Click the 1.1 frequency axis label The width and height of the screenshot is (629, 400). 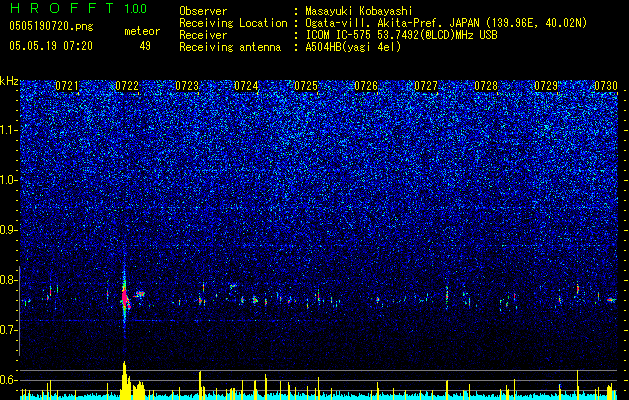(9, 130)
